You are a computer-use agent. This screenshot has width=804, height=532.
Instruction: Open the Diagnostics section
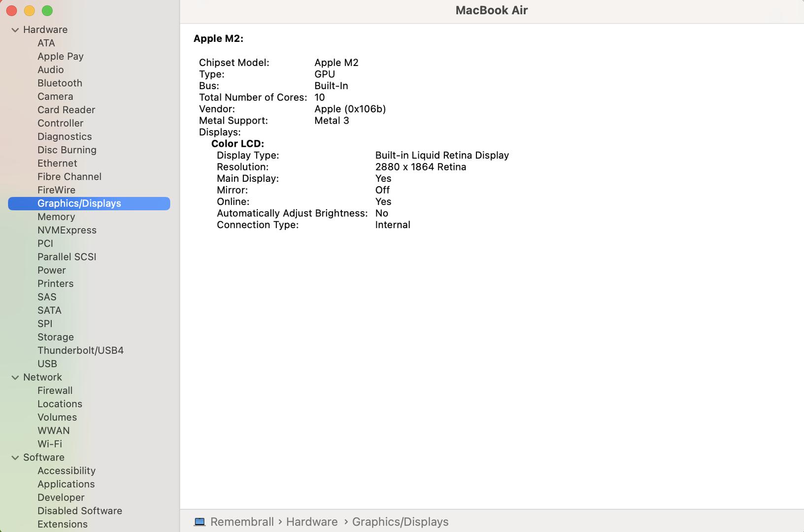click(x=65, y=136)
